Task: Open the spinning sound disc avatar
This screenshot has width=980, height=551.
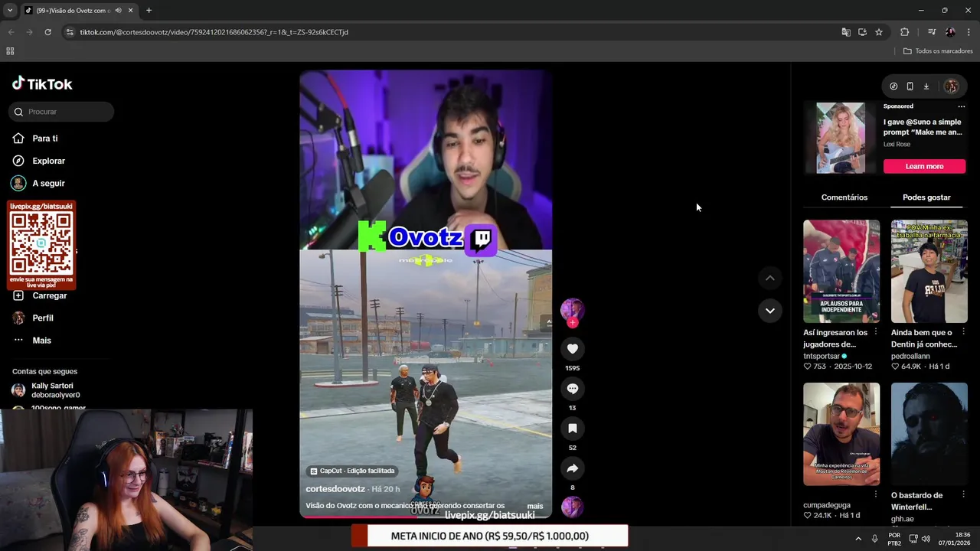Action: pyautogui.click(x=572, y=507)
